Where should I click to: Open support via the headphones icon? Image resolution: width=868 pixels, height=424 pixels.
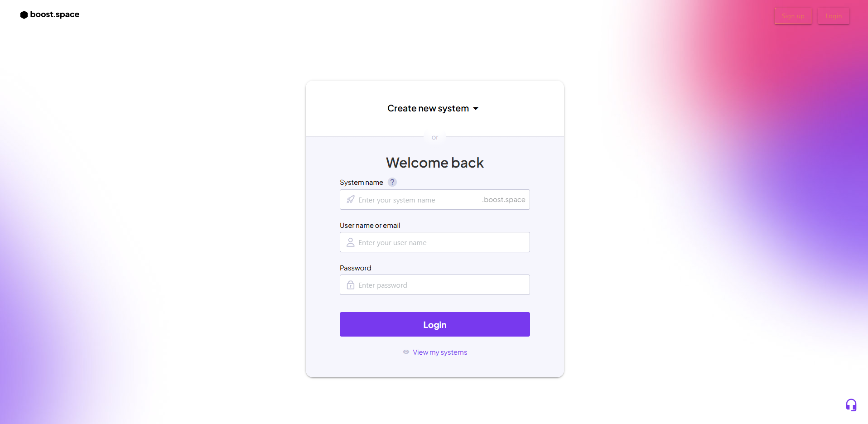coord(851,405)
